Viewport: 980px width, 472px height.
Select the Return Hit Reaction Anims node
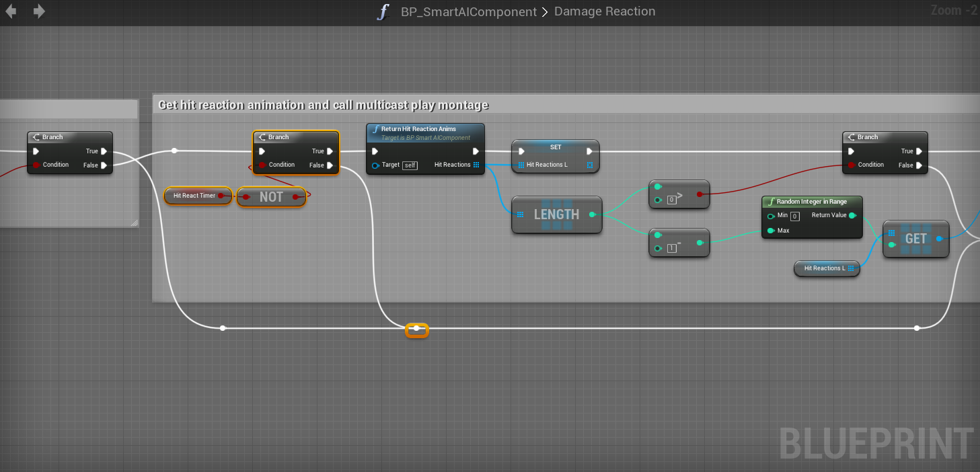[x=424, y=129]
